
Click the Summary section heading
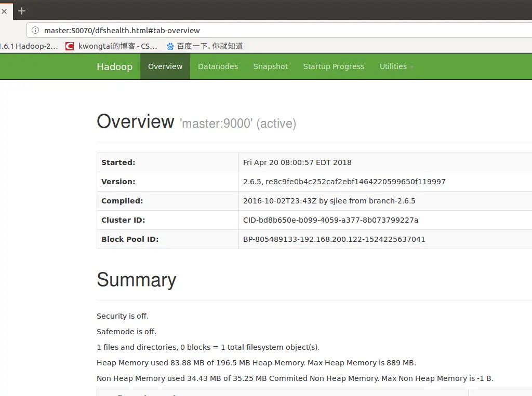[137, 280]
